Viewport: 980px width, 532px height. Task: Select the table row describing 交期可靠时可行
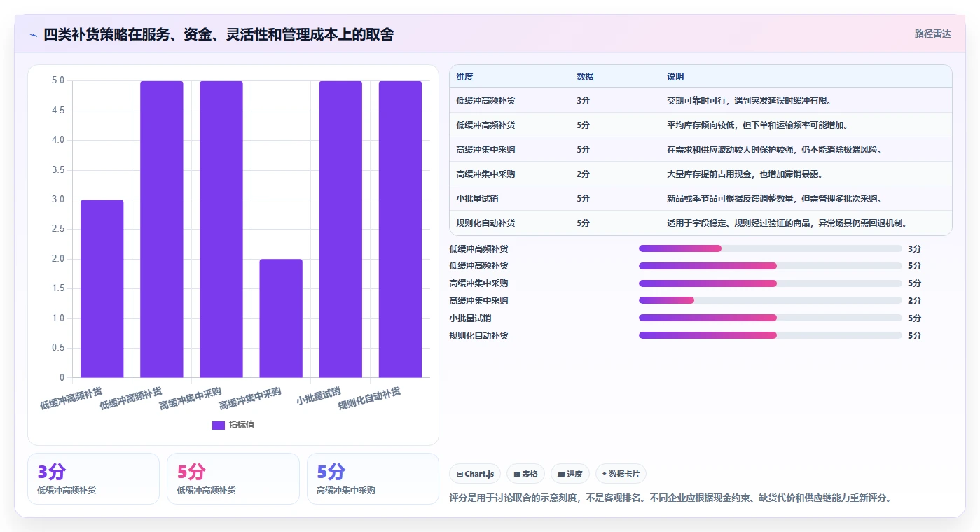(x=701, y=101)
